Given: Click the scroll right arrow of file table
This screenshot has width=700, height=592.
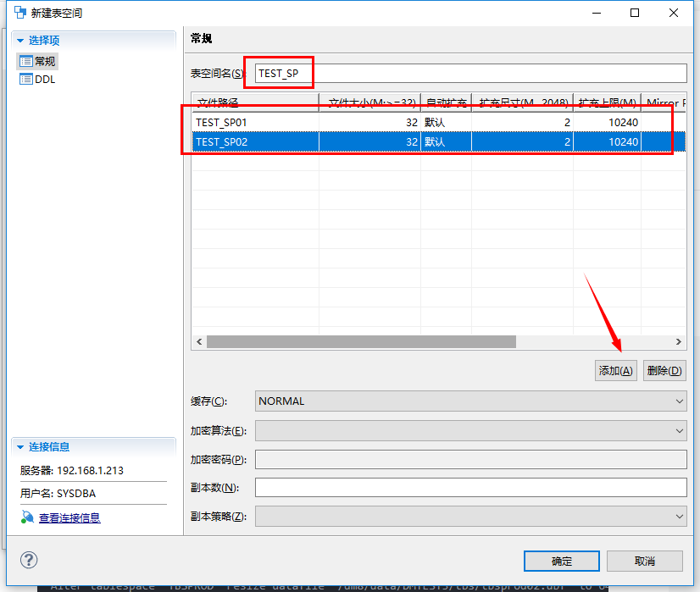Looking at the screenshot, I should pyautogui.click(x=679, y=341).
